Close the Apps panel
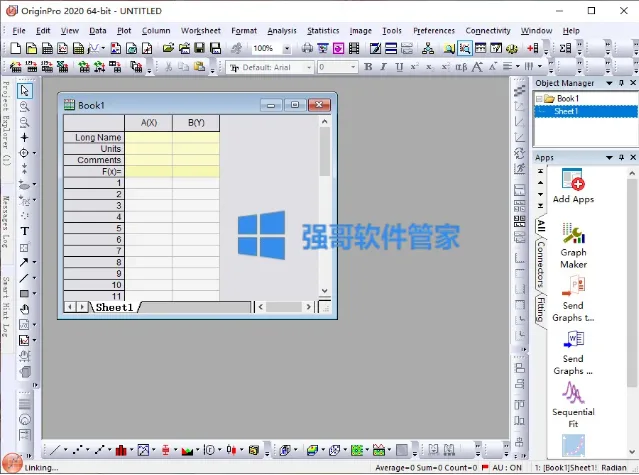639x475 pixels. click(633, 157)
